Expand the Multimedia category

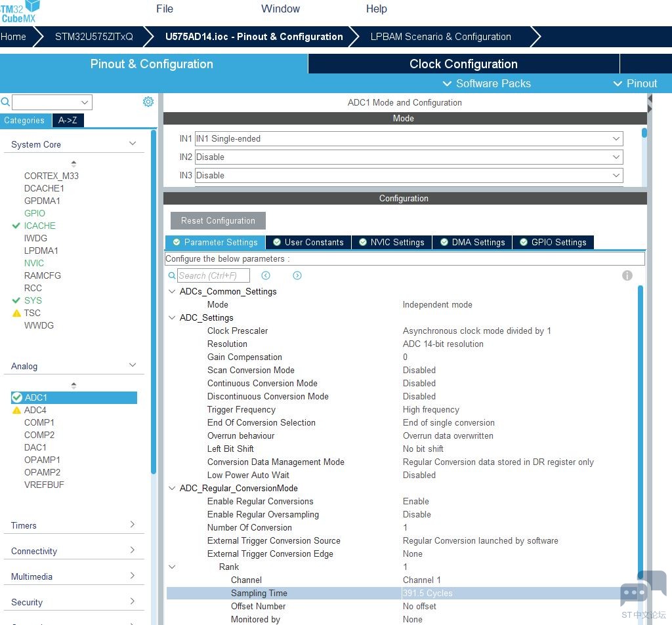click(x=133, y=576)
